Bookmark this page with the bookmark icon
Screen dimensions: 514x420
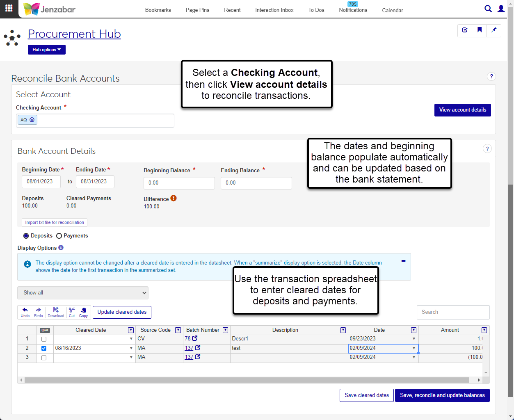480,30
